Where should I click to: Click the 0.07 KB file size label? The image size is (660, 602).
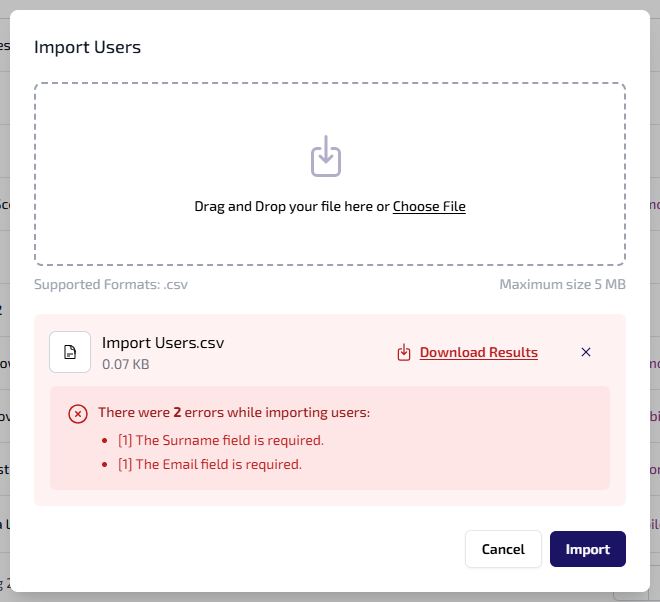[126, 365]
